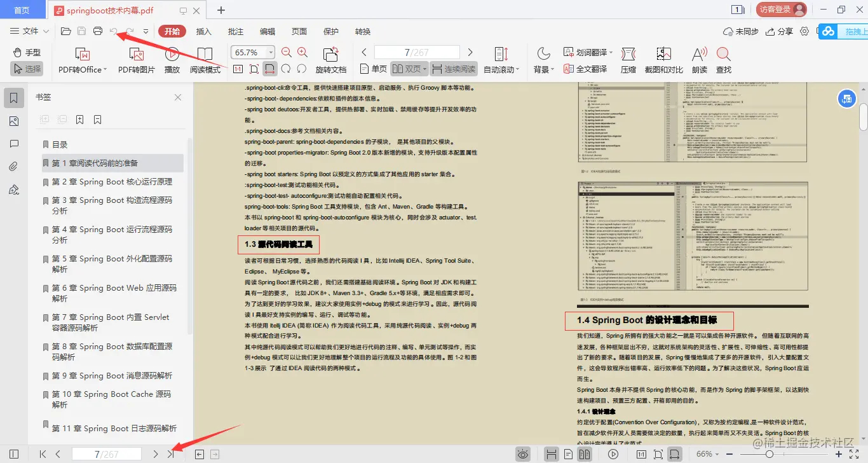
Task: Toggle eye protection mode in status bar
Action: tap(523, 453)
